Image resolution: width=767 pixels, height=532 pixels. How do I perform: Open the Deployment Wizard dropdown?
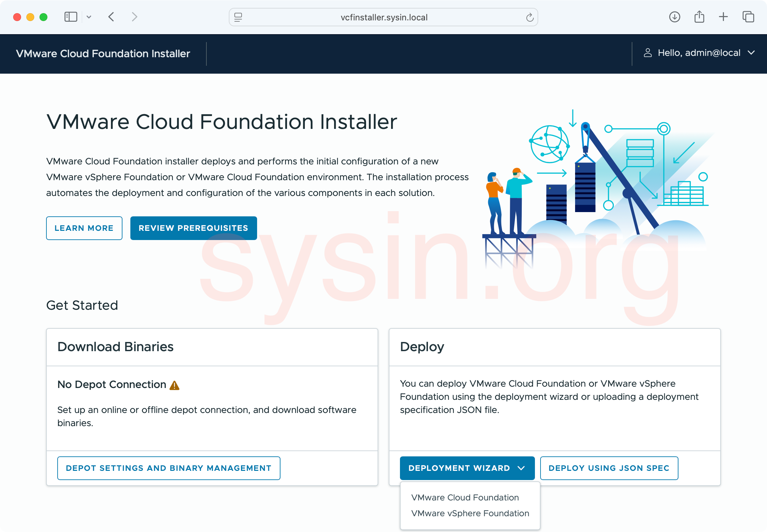(x=467, y=468)
